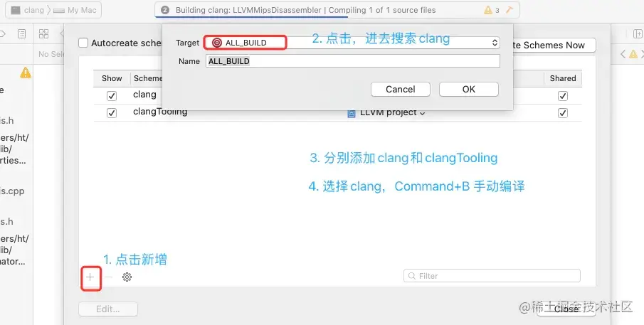The height and width of the screenshot is (325, 644).
Task: Click the running tasks badge showing 2
Action: coord(165,10)
